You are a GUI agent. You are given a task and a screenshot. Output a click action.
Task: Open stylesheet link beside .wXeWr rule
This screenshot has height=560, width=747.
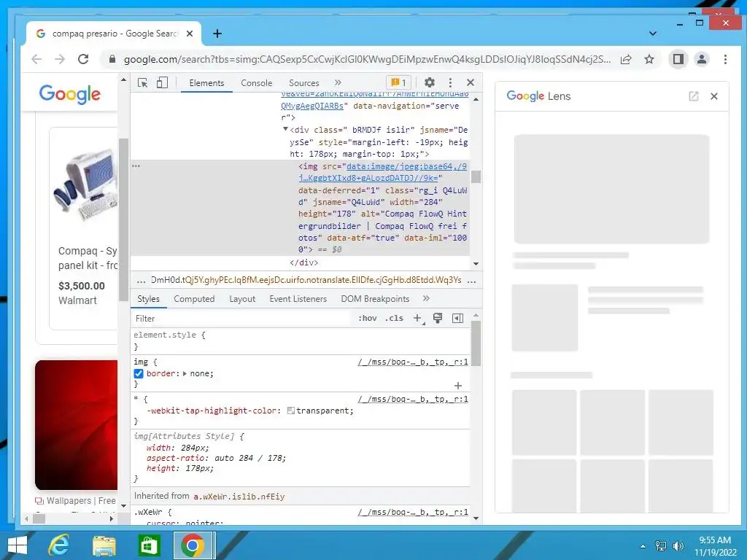click(x=413, y=512)
